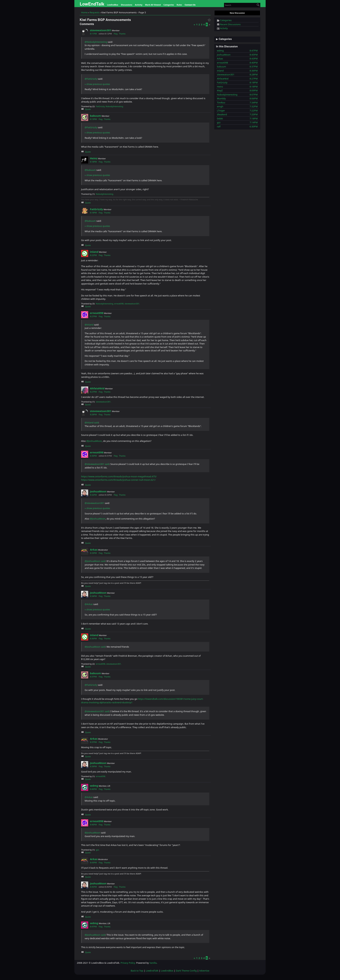Open the Rules menu item
Screen dimensions: 340x980
click(179, 5)
